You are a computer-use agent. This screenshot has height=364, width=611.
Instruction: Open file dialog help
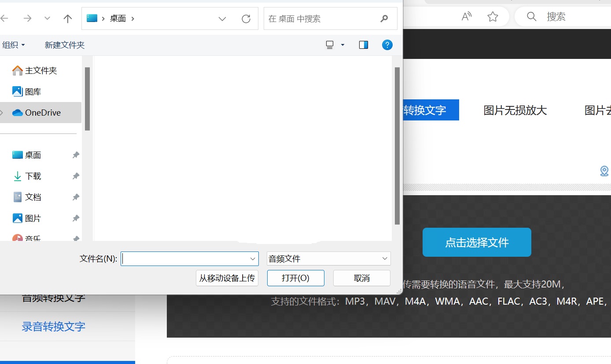pos(387,45)
